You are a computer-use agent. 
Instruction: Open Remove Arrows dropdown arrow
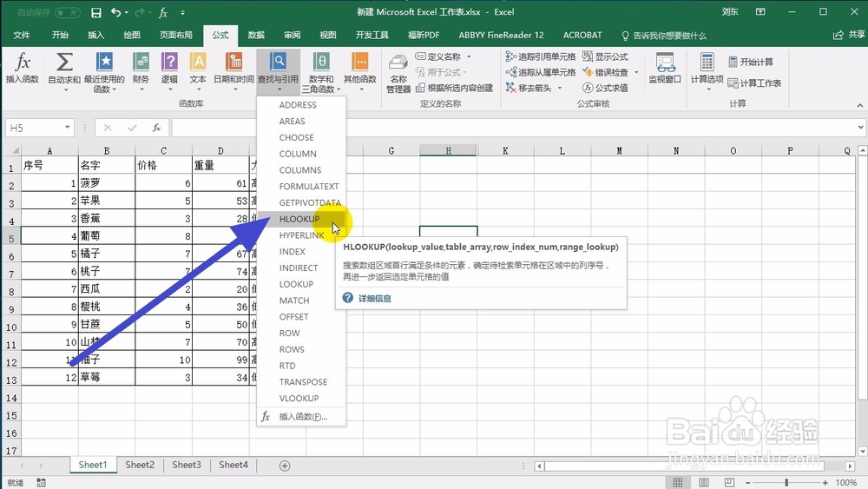pos(560,88)
